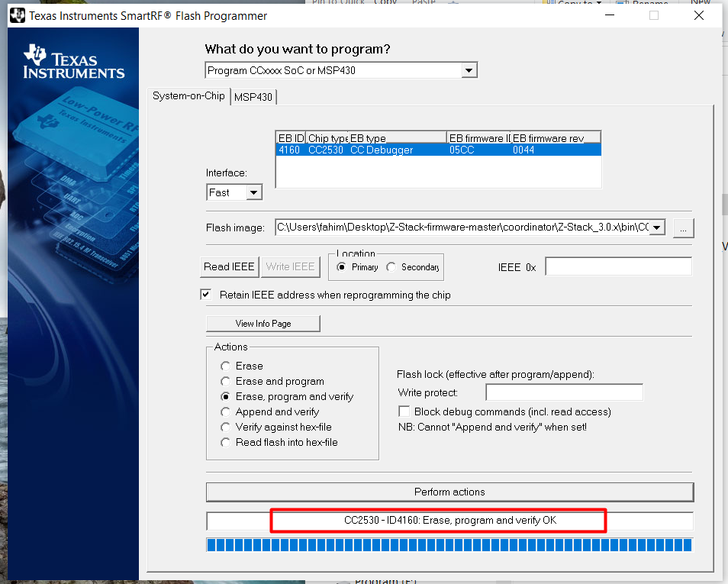The height and width of the screenshot is (584, 728).
Task: Select the Erase action radio button
Action: [226, 366]
